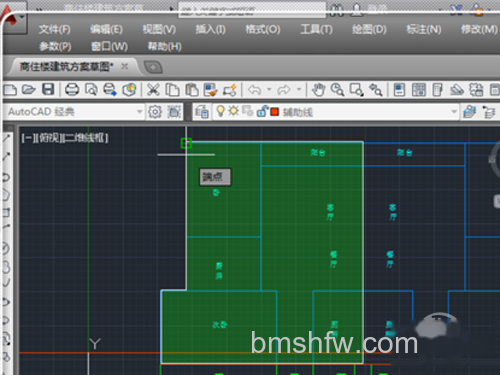Click the Copy icon
Viewport: 500px width, 375px height.
172,89
